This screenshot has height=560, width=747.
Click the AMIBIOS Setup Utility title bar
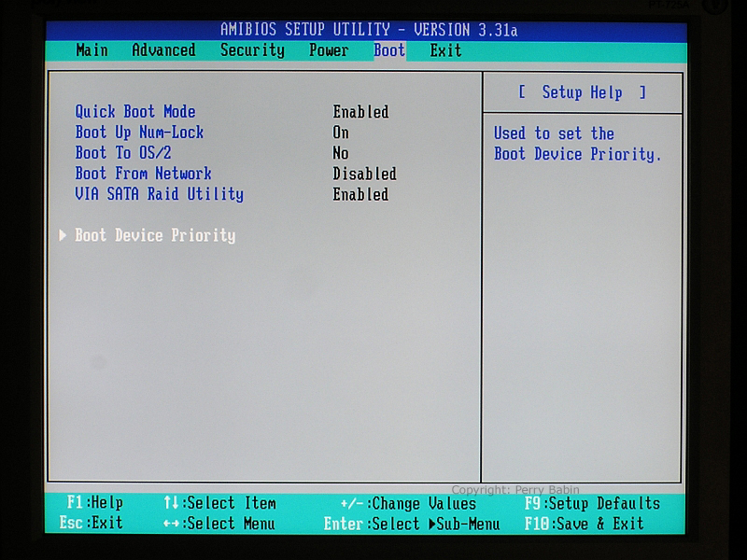click(368, 30)
